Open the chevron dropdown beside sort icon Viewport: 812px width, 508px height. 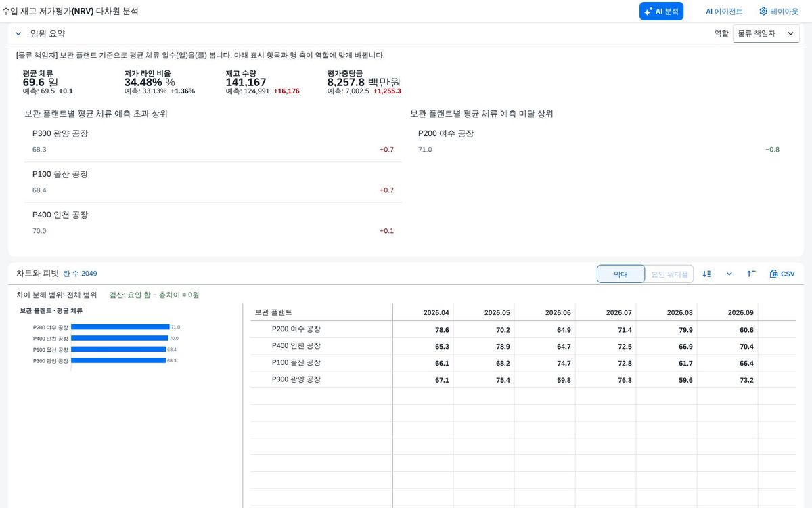(x=729, y=274)
